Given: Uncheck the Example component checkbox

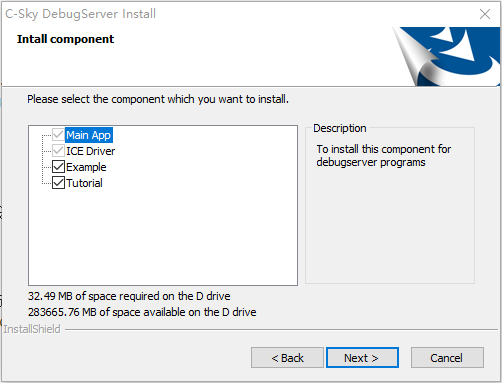Looking at the screenshot, I should (x=58, y=166).
